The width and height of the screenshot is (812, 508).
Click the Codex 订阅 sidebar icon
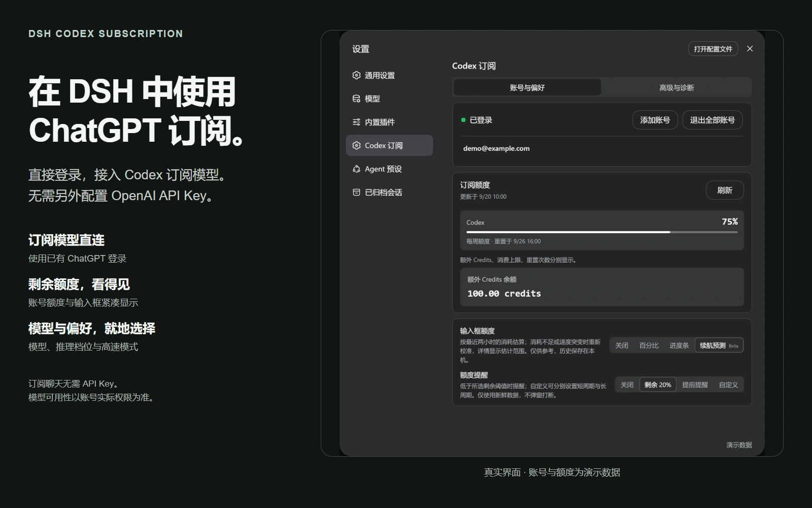click(x=356, y=145)
